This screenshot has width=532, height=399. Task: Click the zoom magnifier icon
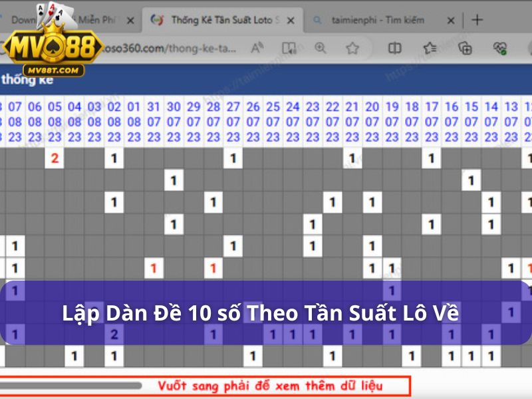[x=321, y=48]
